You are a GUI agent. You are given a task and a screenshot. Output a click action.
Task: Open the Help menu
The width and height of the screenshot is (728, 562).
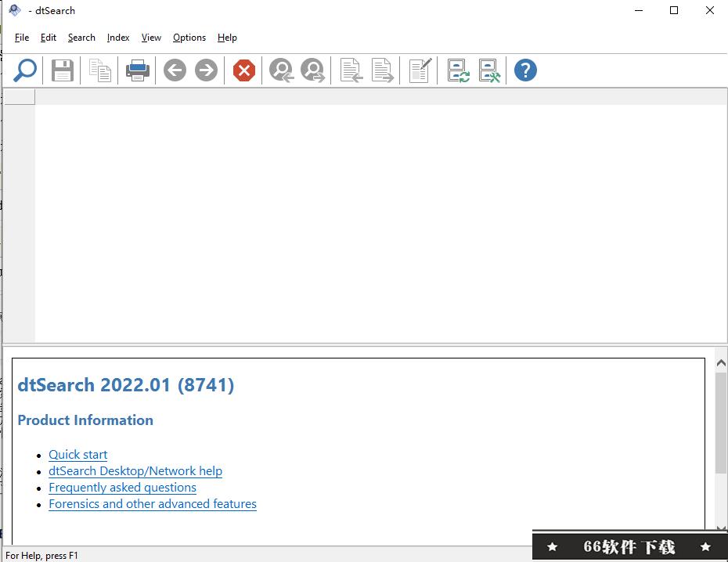coord(227,38)
